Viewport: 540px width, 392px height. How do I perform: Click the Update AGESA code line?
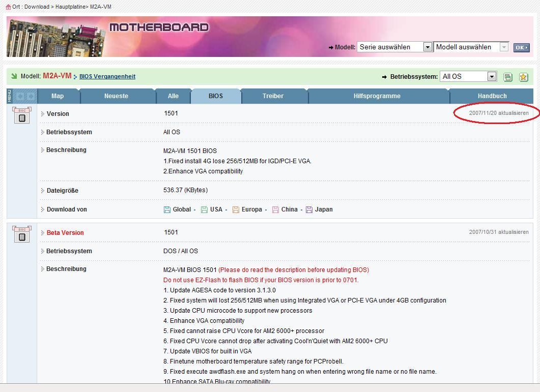[219, 290]
